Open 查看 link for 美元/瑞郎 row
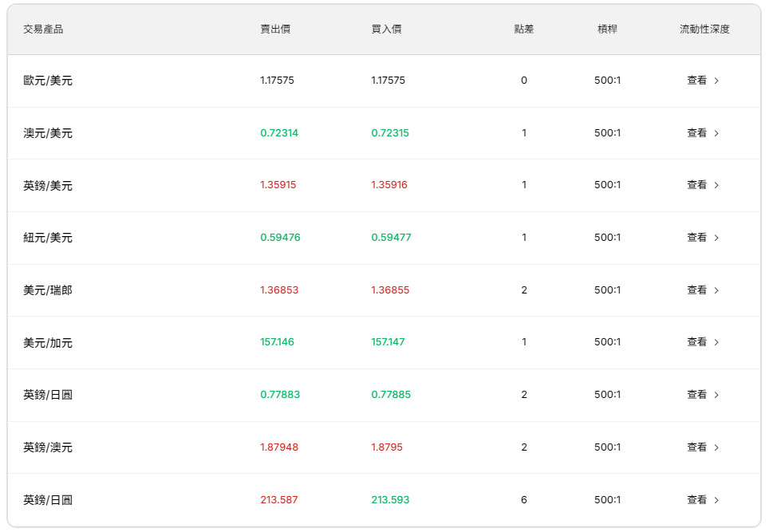Image resolution: width=769 pixels, height=532 pixels. (703, 290)
